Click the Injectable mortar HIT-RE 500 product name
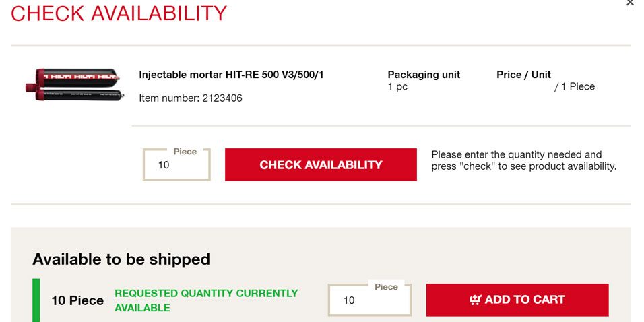The image size is (644, 322). pyautogui.click(x=231, y=75)
